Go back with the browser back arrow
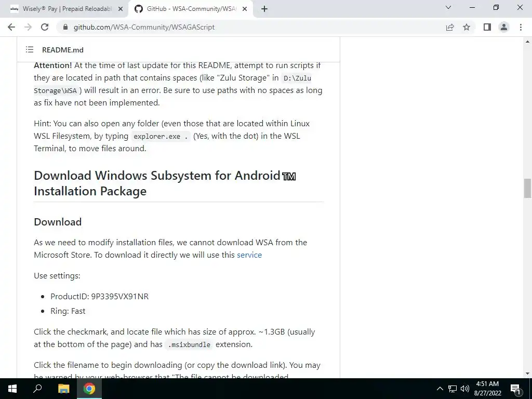Image resolution: width=532 pixels, height=399 pixels. click(11, 27)
